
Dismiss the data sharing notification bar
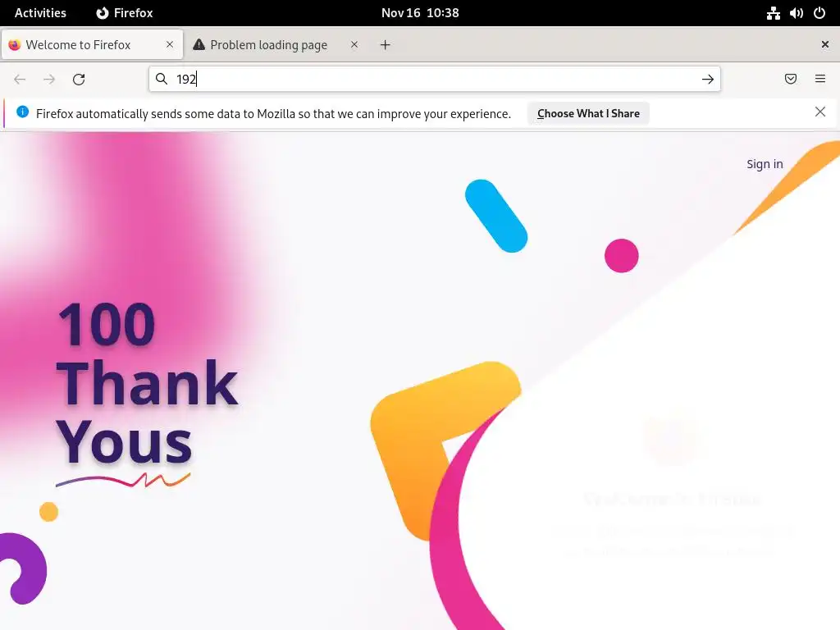[x=820, y=112]
